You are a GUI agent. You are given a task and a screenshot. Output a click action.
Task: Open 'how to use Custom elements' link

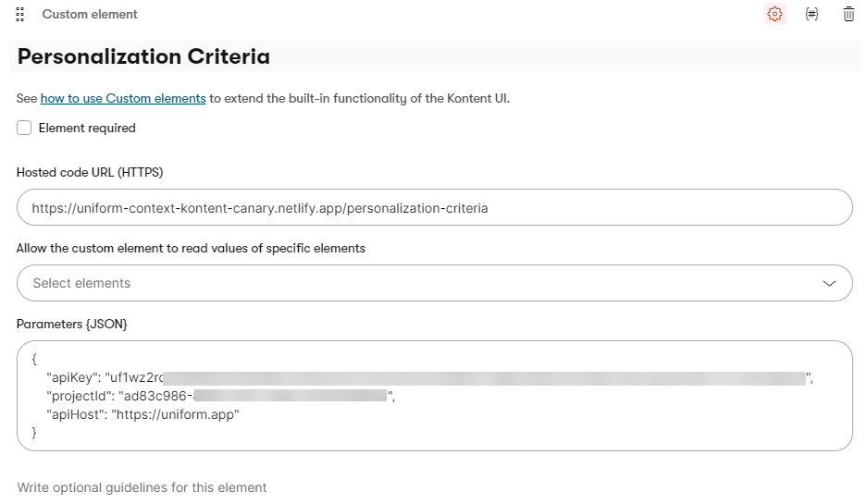(x=123, y=98)
